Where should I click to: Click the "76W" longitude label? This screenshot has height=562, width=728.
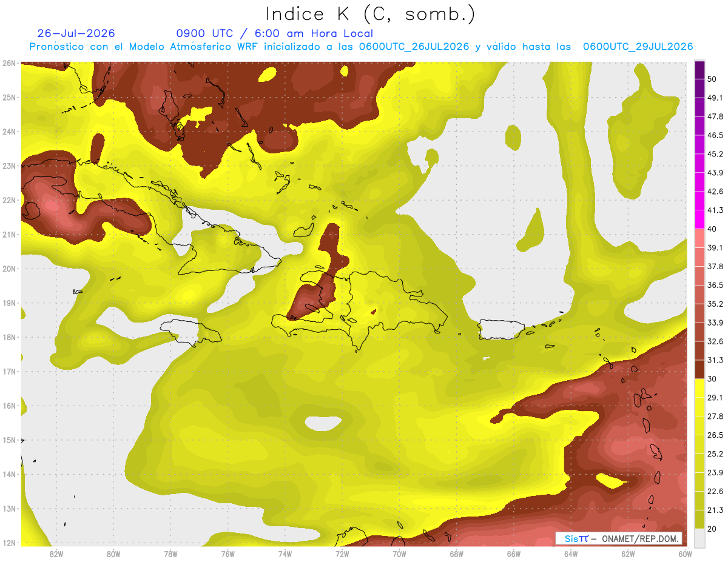[x=227, y=554]
